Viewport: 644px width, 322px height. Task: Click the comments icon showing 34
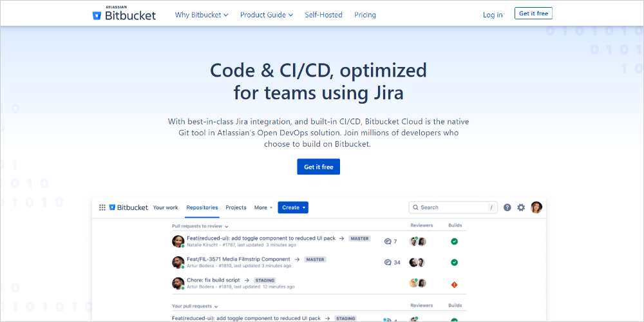(392, 262)
